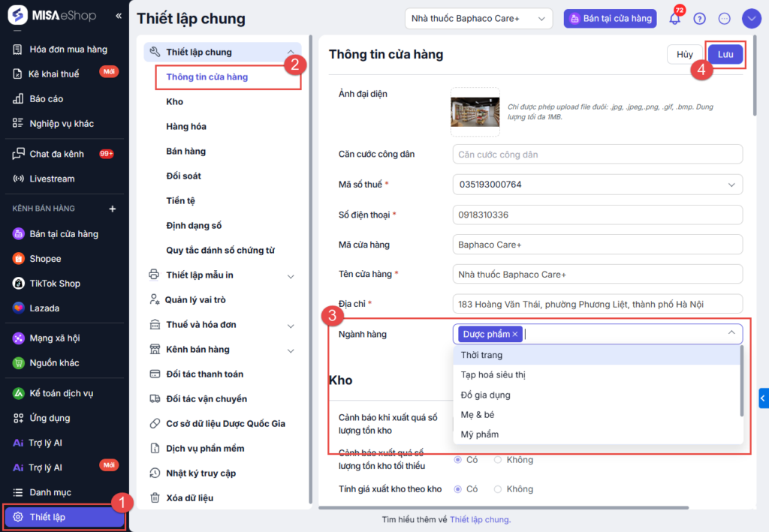
Task: Remove the Dược phẩm tag
Action: (x=515, y=334)
